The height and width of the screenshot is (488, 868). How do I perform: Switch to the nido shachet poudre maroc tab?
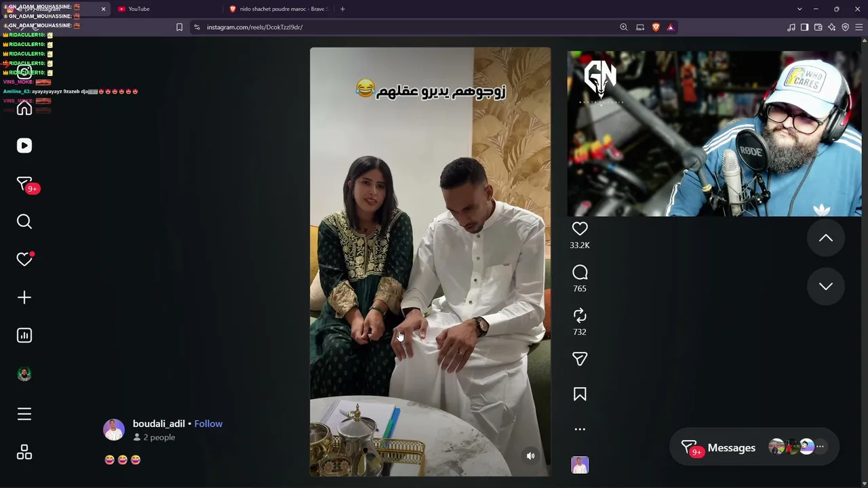[279, 9]
